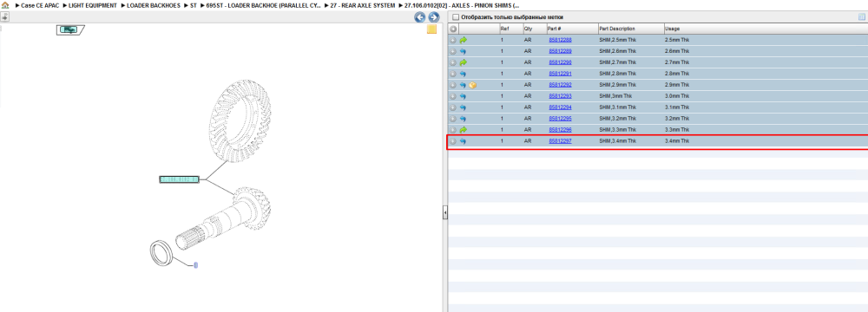Open the yellow note icon above the diagram

[x=431, y=29]
